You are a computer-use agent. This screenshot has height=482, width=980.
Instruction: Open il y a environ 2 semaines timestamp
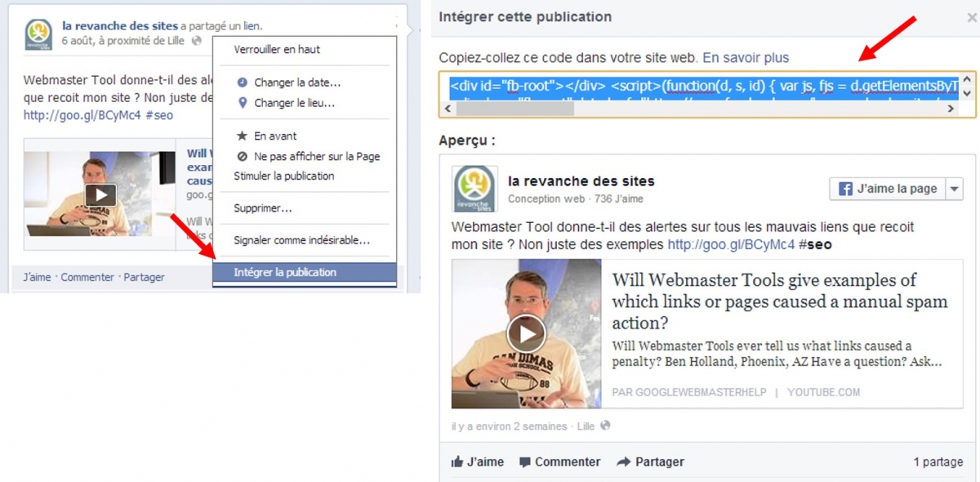click(509, 426)
